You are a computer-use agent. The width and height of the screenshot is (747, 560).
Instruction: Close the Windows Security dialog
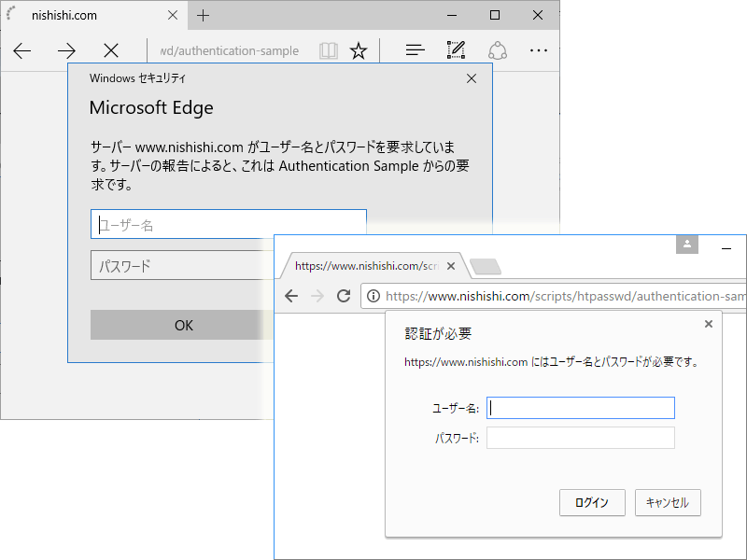coord(472,78)
